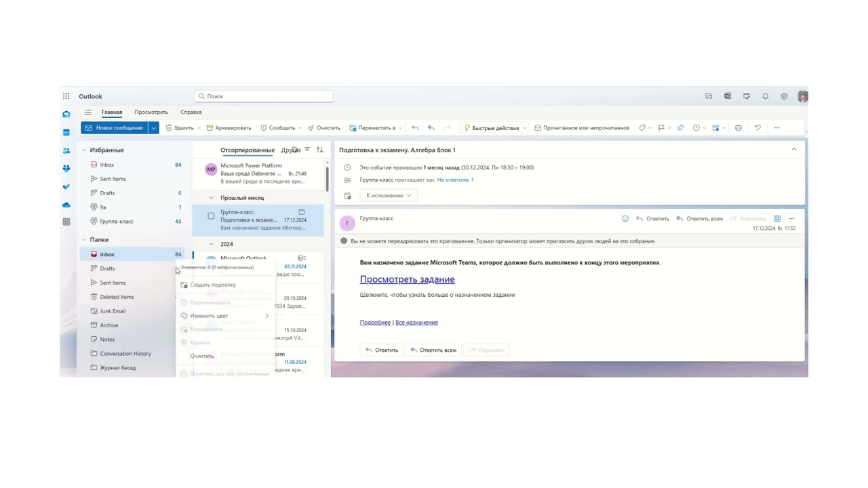This screenshot has width=868, height=488.
Task: Open the Calendar module in left rail
Action: coord(66,132)
